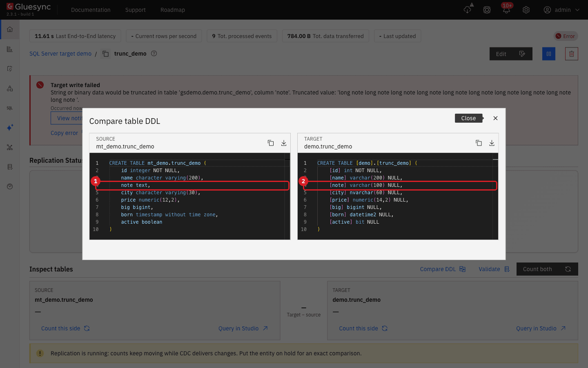Screen dimensions: 588x368
Task: Click the Inspect tables heading
Action: click(51, 269)
